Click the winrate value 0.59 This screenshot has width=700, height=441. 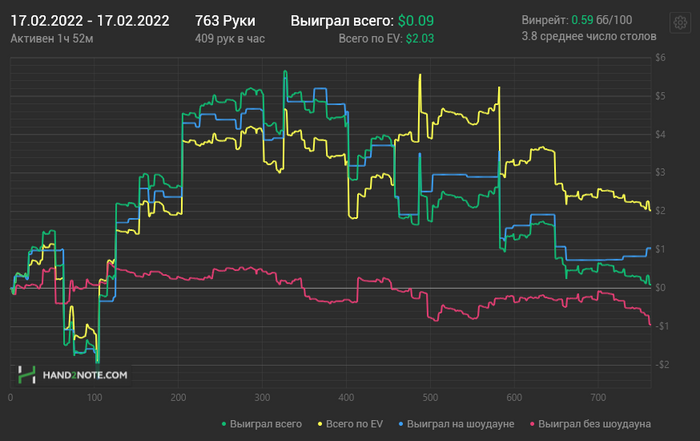(582, 20)
